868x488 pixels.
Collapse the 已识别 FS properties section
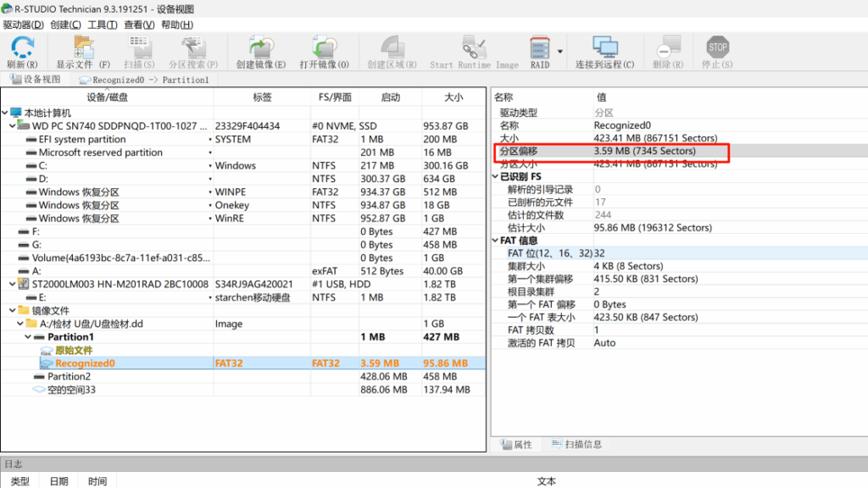click(x=495, y=176)
